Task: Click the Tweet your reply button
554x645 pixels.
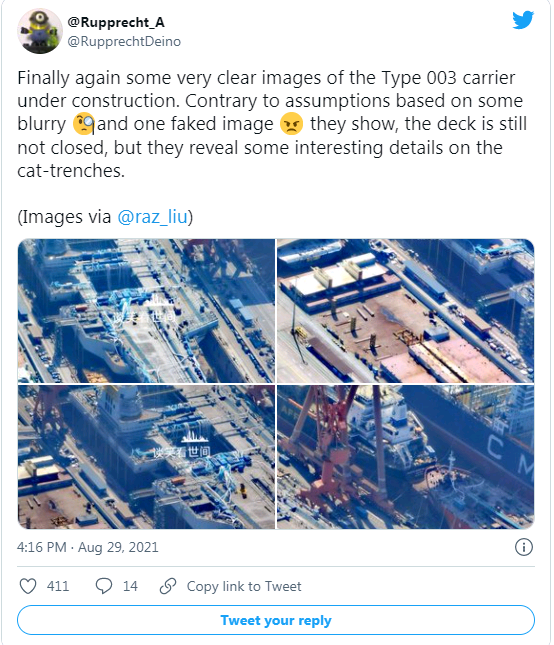Action: (276, 620)
